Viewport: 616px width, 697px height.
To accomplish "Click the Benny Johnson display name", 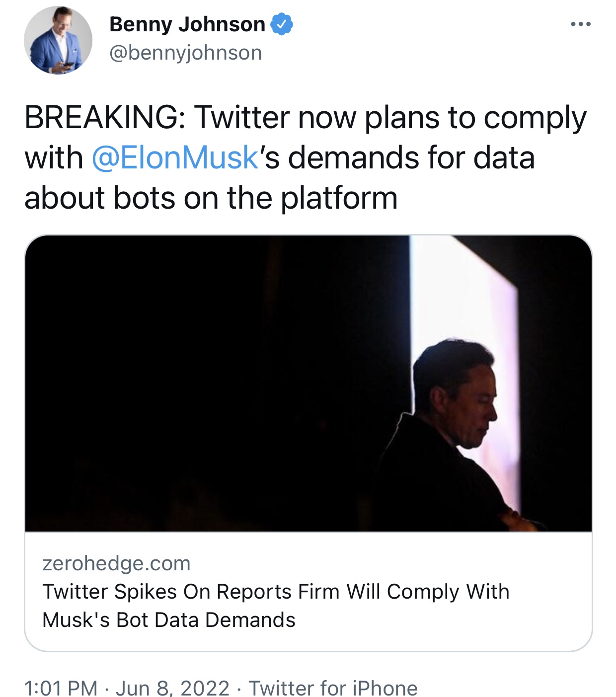I will [x=187, y=24].
